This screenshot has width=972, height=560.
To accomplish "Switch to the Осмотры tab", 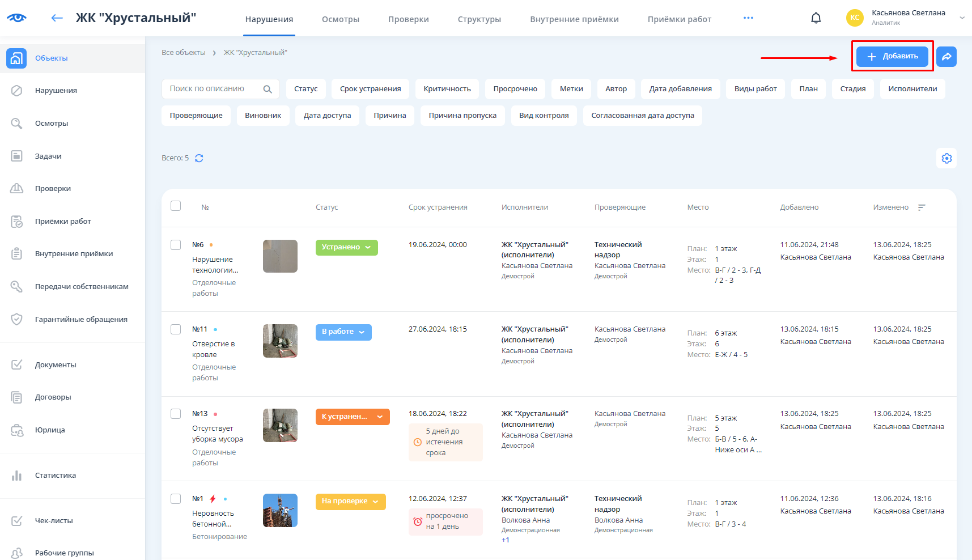I will click(x=340, y=19).
